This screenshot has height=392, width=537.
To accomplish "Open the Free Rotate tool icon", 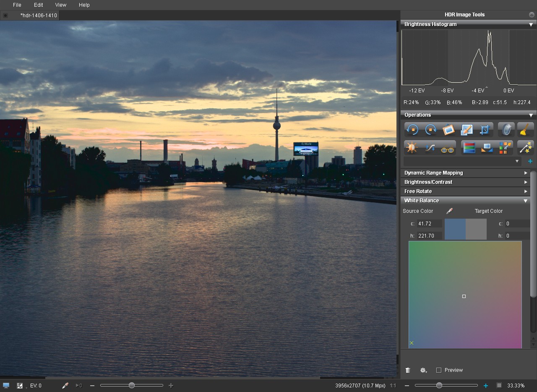I will click(x=448, y=129).
